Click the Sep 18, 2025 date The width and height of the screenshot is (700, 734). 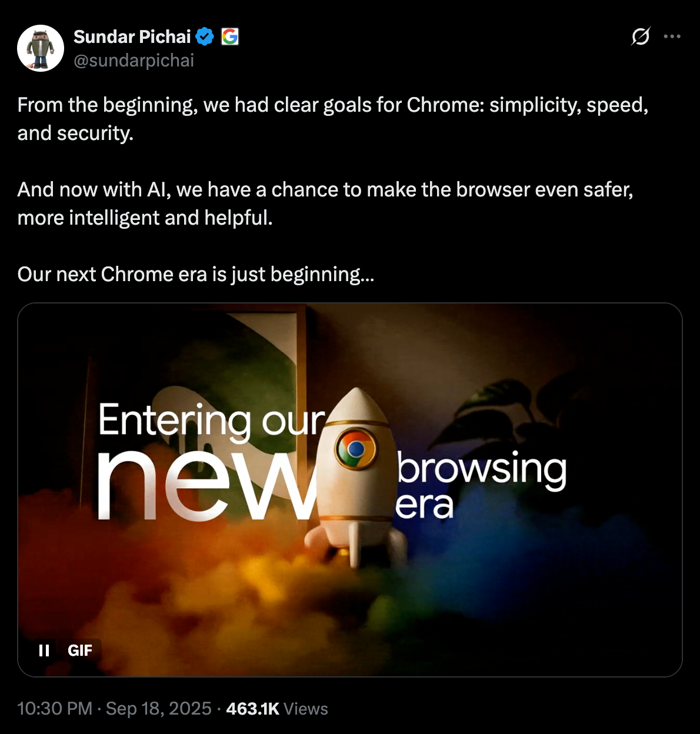point(159,709)
